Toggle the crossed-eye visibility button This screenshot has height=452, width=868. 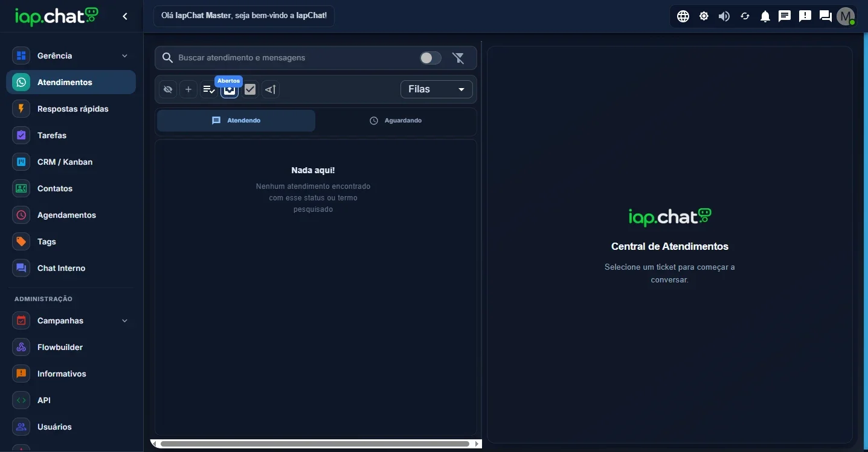point(168,89)
